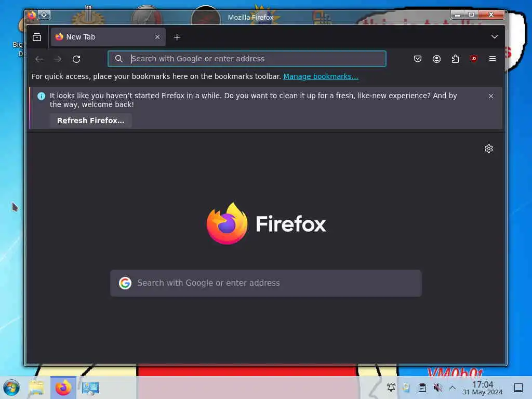
Task: Click the Firefox logo on the new tab page
Action: click(267, 223)
